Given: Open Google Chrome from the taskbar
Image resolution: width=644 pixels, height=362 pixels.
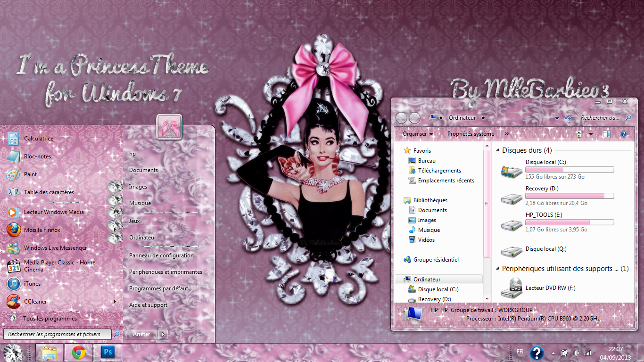Looking at the screenshot, I should [79, 353].
